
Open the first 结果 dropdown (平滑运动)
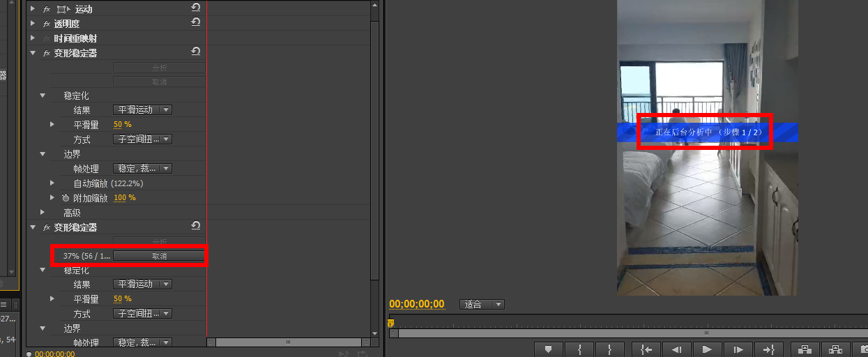(142, 110)
